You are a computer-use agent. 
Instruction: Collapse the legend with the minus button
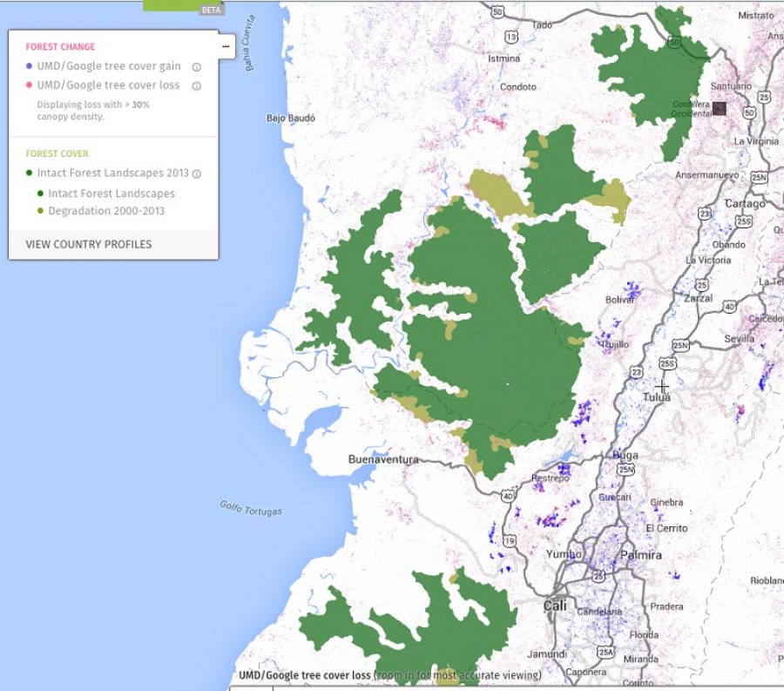[x=226, y=46]
